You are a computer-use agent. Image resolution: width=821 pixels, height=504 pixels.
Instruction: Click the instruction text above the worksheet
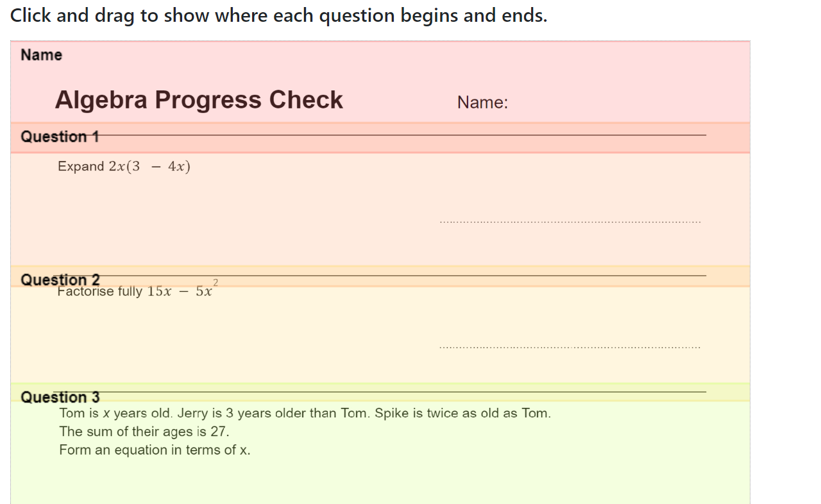tap(276, 15)
